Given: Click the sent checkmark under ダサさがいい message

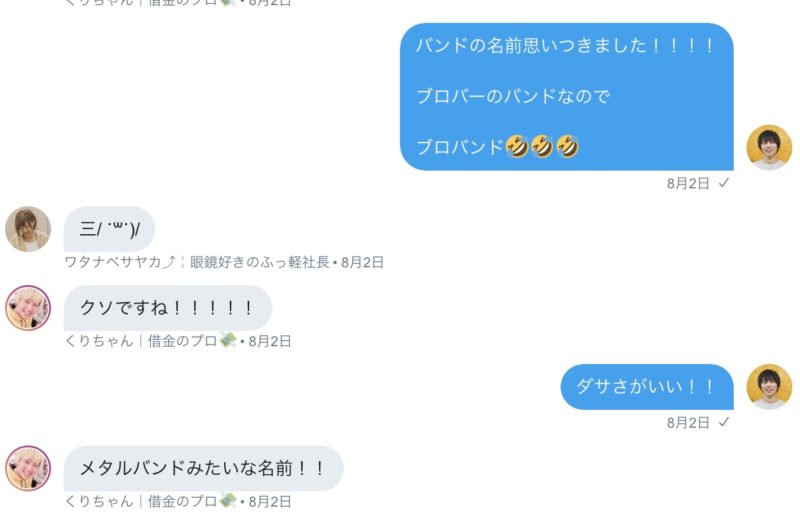Looking at the screenshot, I should (724, 422).
